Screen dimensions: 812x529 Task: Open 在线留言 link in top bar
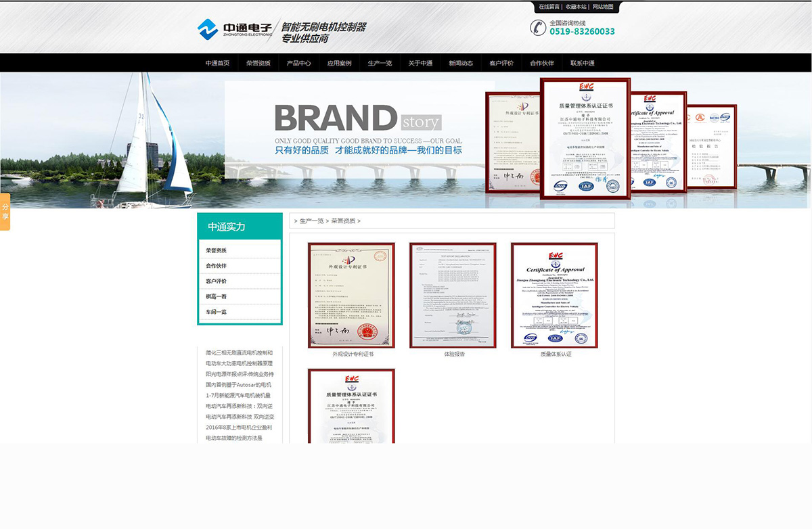coord(549,7)
